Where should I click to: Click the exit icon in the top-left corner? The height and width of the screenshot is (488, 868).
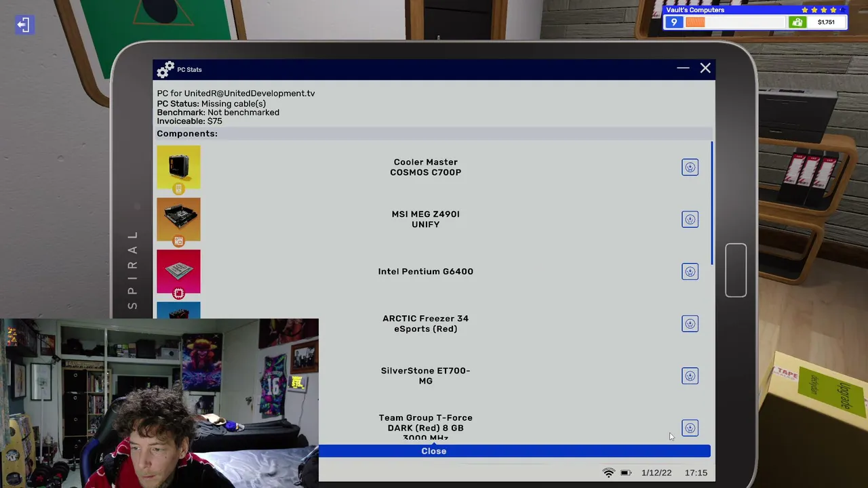click(24, 25)
